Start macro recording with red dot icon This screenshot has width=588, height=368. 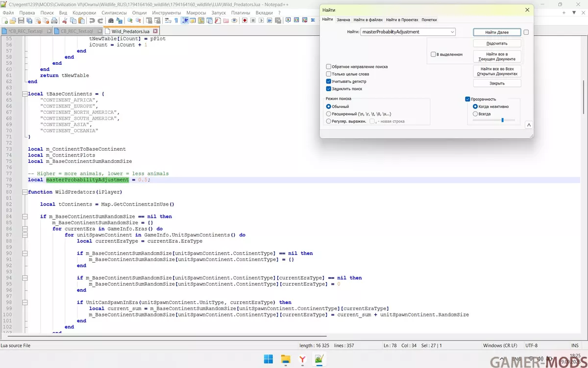coord(245,21)
